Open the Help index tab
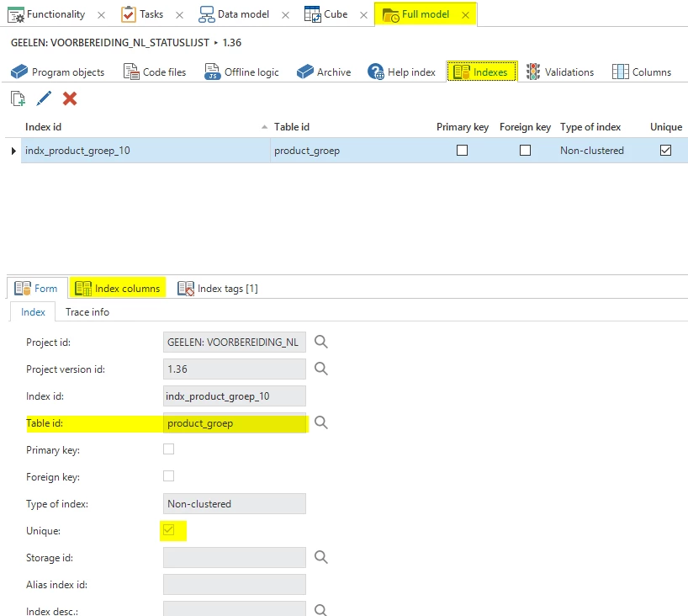 coord(401,72)
